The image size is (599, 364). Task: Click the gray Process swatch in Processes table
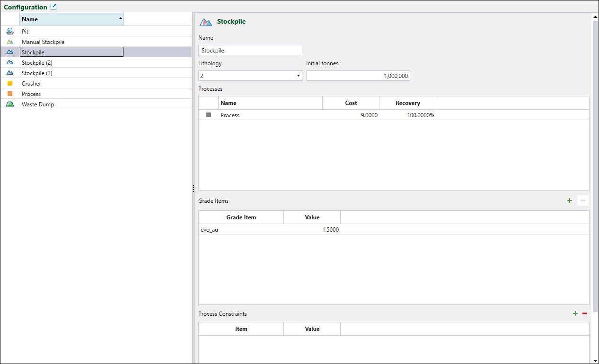pos(208,115)
